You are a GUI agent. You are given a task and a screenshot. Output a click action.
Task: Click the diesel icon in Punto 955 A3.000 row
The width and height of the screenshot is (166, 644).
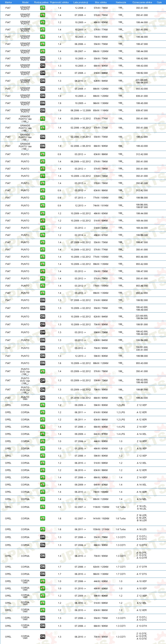click(43, 363)
